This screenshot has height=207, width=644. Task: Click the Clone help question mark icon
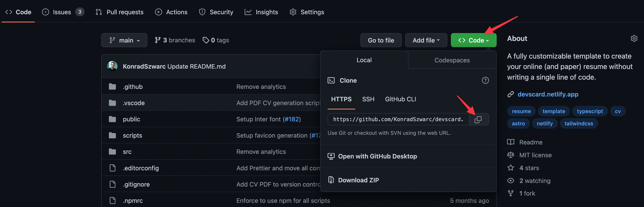[x=485, y=80]
